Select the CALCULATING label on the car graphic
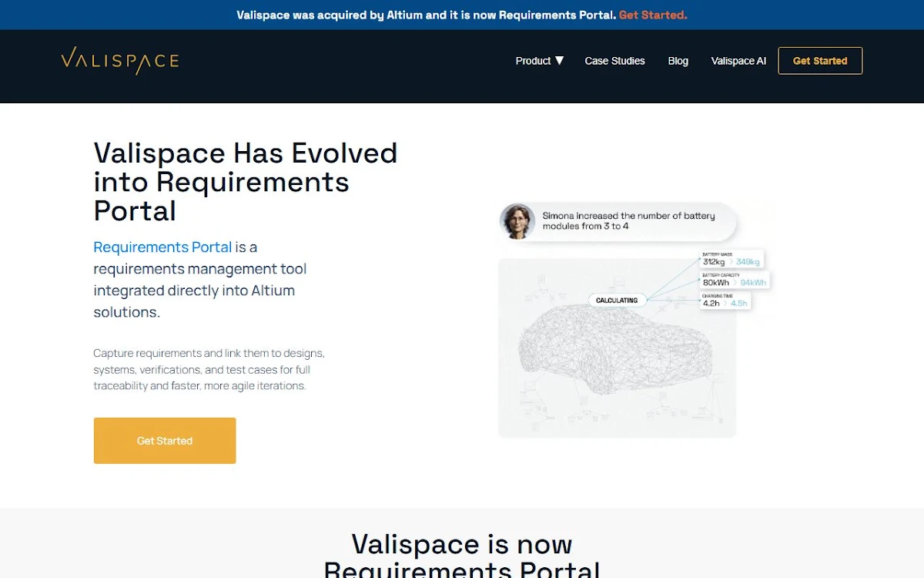The width and height of the screenshot is (924, 578). (617, 300)
